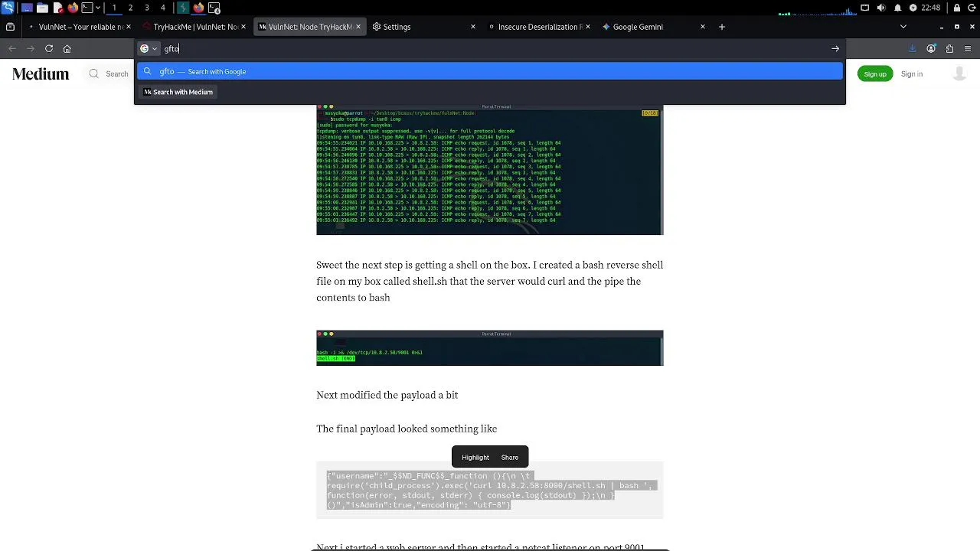This screenshot has height=551, width=980.
Task: Reload the current page
Action: tap(49, 48)
